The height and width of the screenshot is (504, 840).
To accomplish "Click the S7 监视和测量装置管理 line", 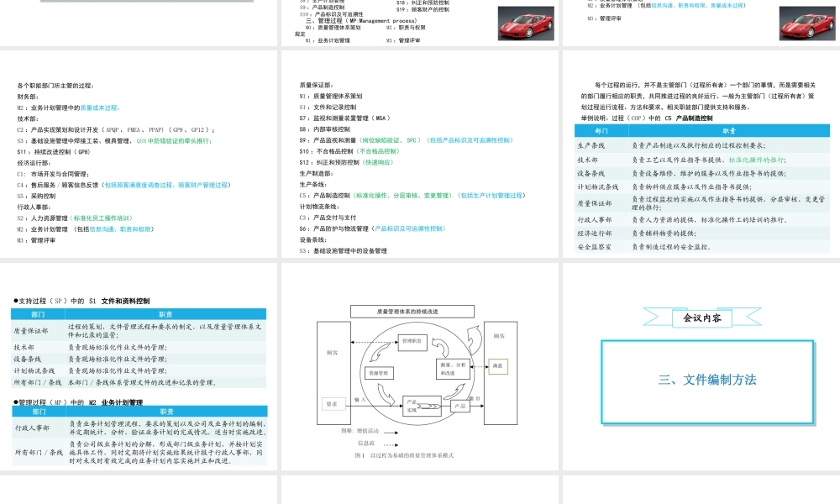I will (345, 118).
